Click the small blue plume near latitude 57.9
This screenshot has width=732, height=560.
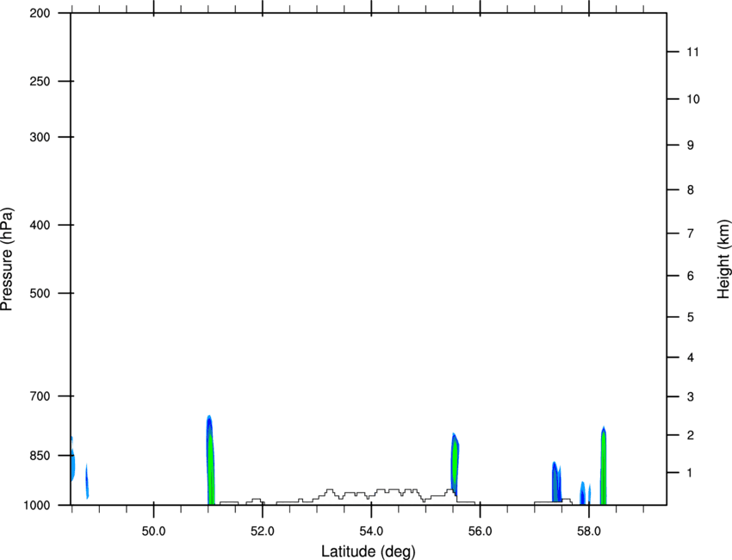click(x=583, y=493)
